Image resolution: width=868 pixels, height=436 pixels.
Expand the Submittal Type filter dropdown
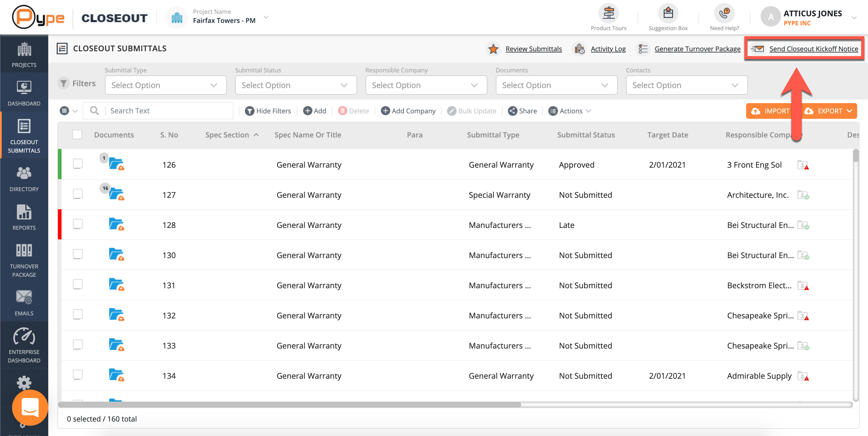pos(166,85)
